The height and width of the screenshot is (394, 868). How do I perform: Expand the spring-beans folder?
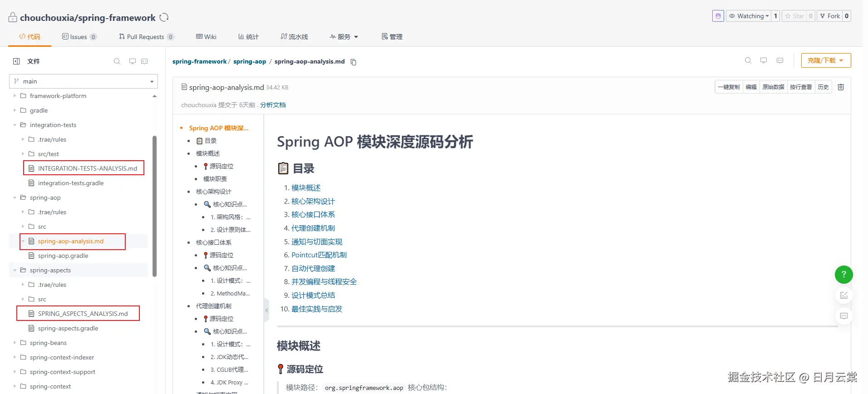(15, 343)
